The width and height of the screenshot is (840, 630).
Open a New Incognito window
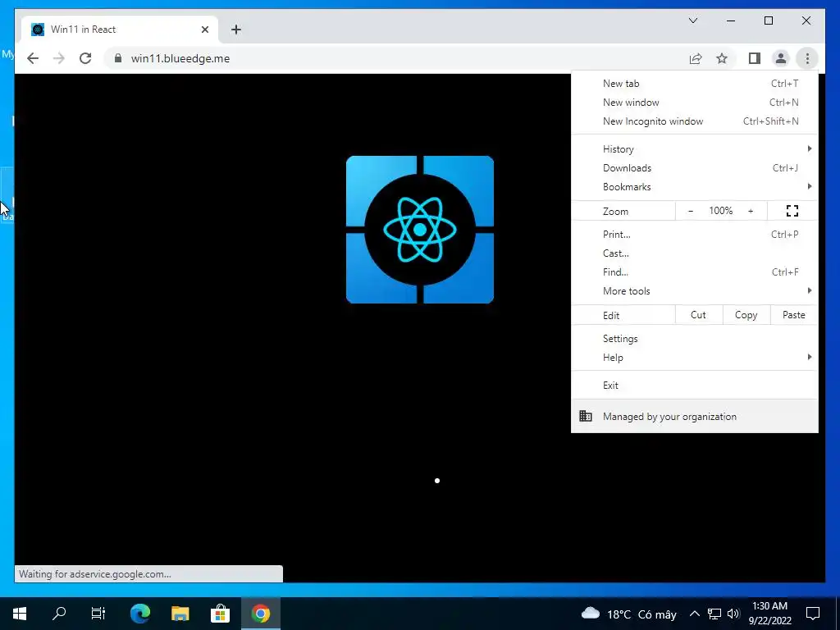(694, 121)
